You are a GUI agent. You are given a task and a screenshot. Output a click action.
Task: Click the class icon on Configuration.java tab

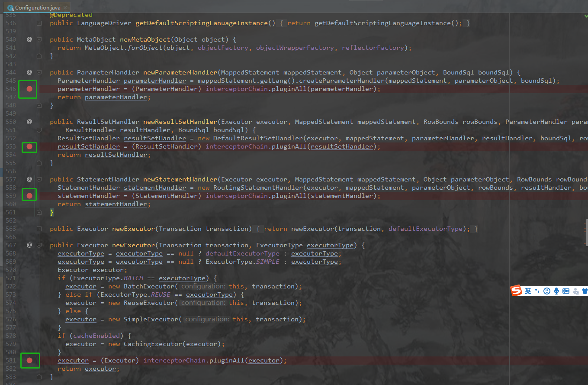pos(10,8)
